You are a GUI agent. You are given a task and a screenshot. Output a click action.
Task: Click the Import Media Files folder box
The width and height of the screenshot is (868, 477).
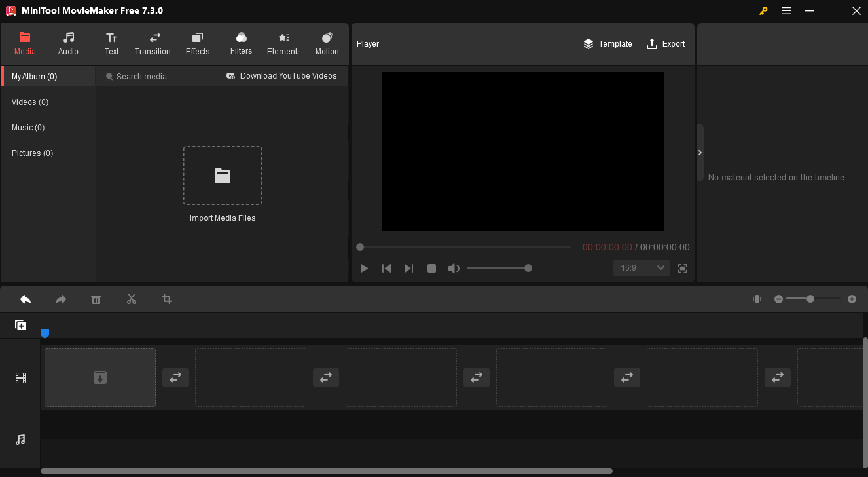(x=223, y=176)
